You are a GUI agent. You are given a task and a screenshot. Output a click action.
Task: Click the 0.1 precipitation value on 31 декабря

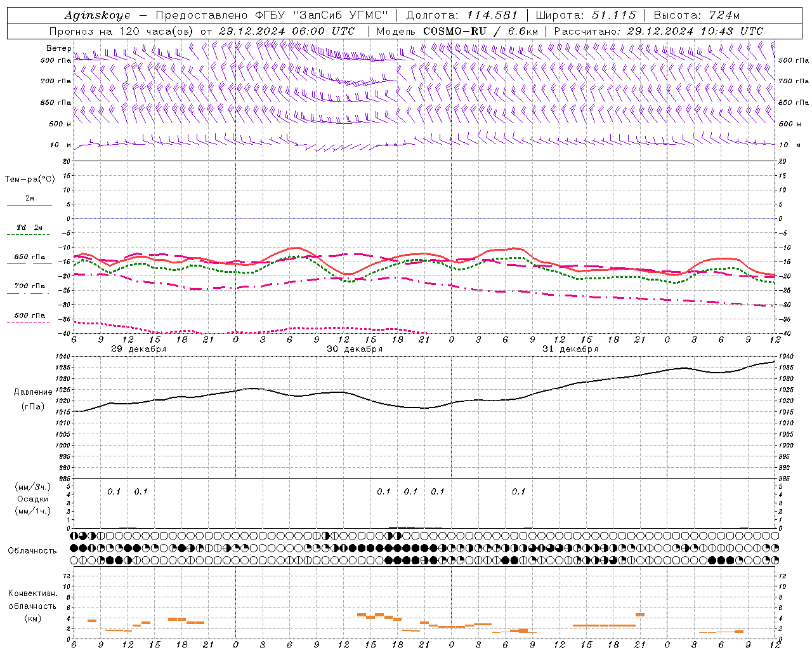[x=519, y=491]
